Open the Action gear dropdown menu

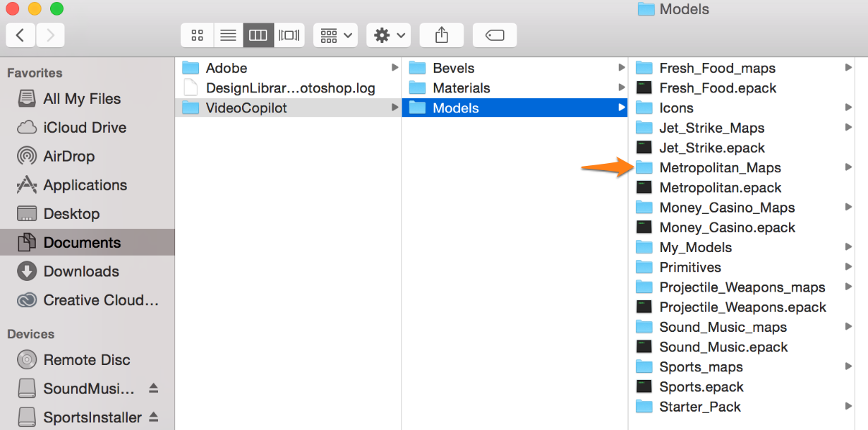click(389, 35)
